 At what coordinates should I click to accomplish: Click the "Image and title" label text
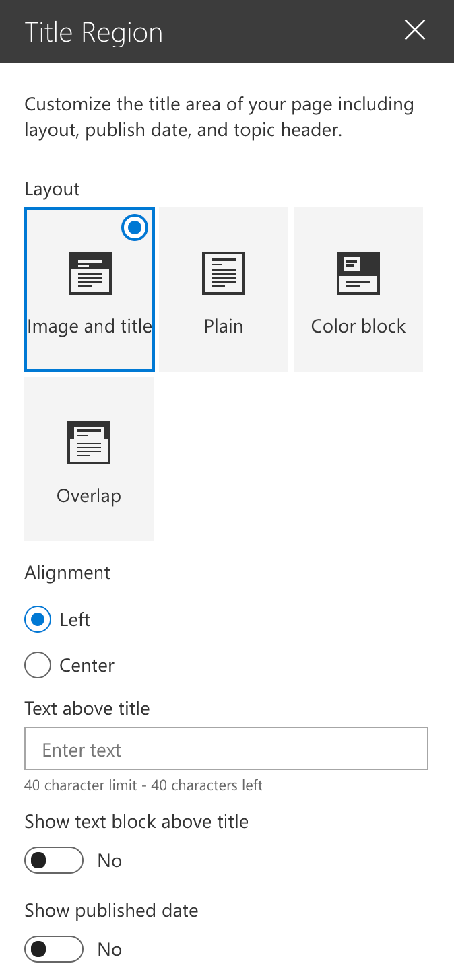click(90, 326)
